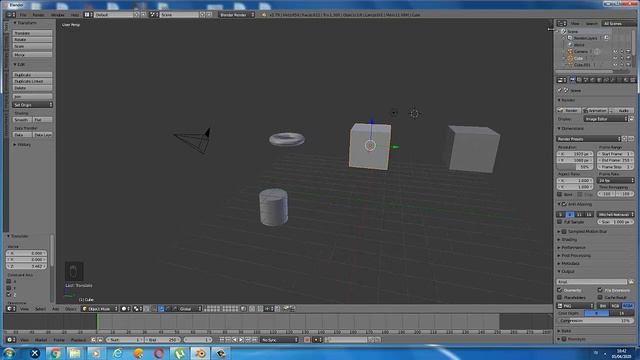Click the OpenGL render image icon
This screenshot has width=640, height=360.
(286, 309)
